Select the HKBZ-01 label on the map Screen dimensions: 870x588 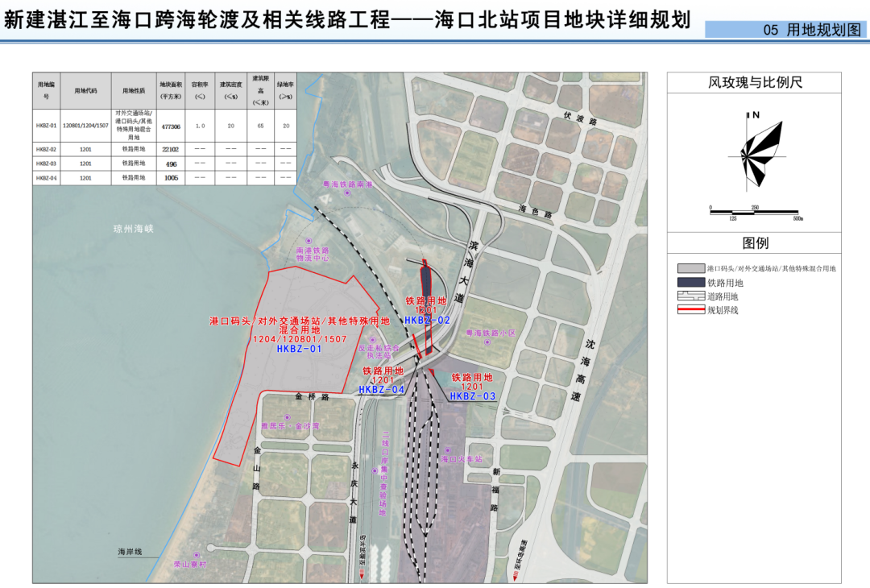click(299, 350)
